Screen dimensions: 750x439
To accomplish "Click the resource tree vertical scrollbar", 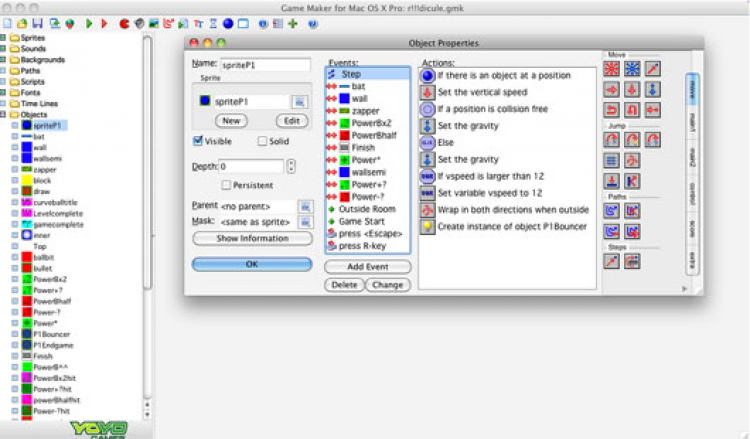I will pyautogui.click(x=148, y=163).
